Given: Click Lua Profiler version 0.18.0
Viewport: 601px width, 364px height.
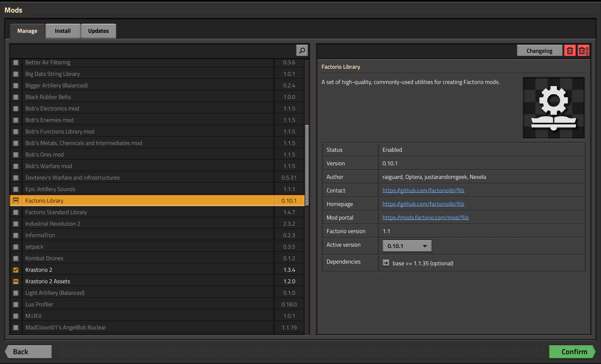Looking at the screenshot, I should point(289,304).
